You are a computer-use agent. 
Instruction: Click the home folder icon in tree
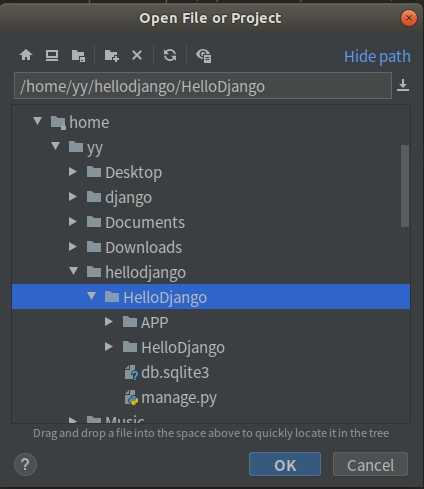coord(58,123)
